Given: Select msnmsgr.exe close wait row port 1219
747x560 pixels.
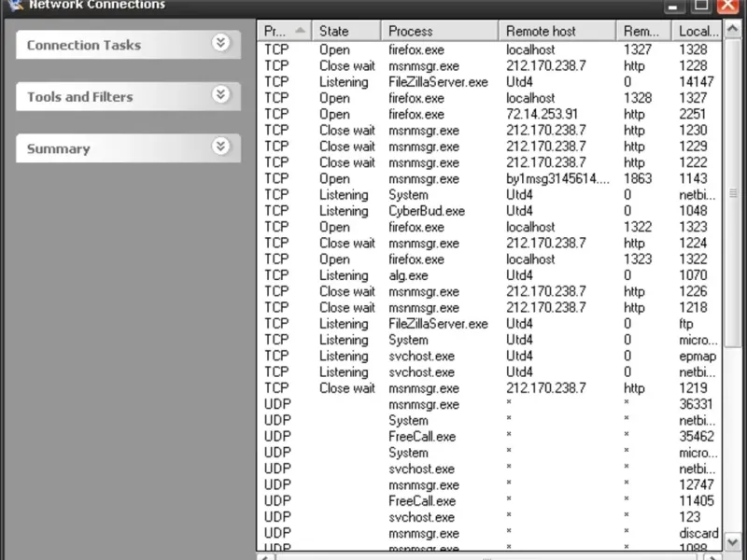Looking at the screenshot, I should (489, 388).
